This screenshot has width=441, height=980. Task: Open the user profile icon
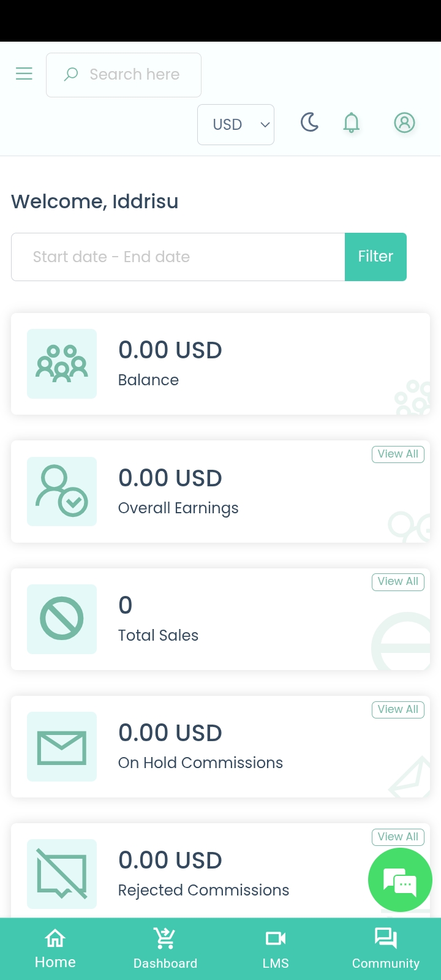click(x=404, y=123)
